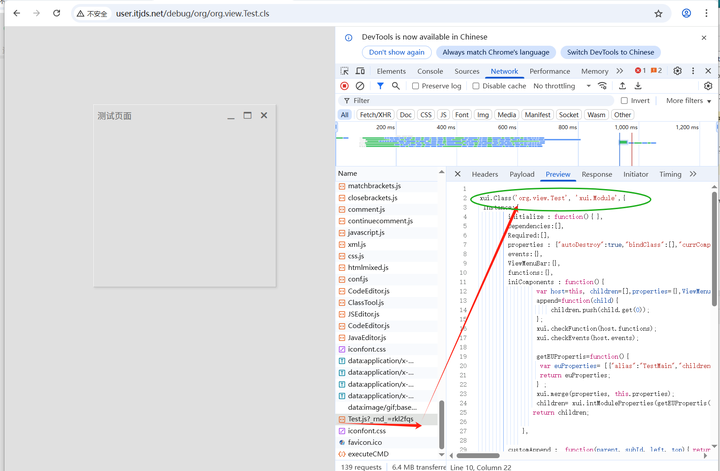Image resolution: width=720 pixels, height=471 pixels.
Task: Filter requests by CSS type
Action: [426, 115]
